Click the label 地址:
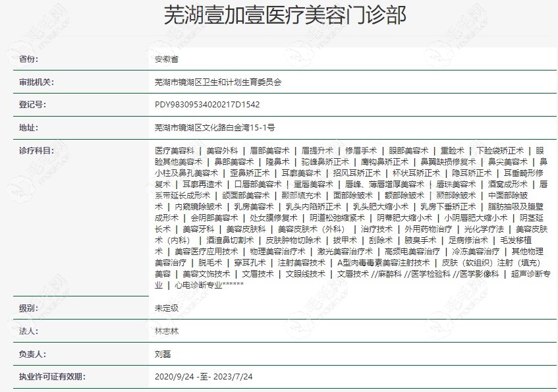 point(28,127)
